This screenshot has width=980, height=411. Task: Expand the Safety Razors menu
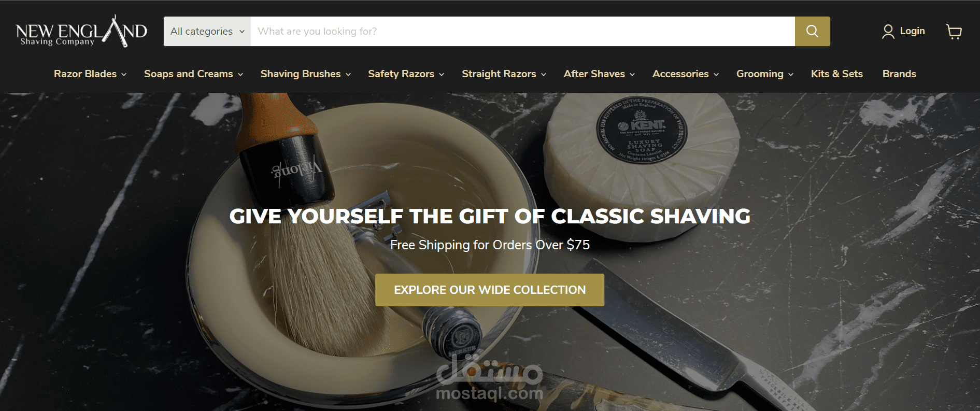pos(406,74)
